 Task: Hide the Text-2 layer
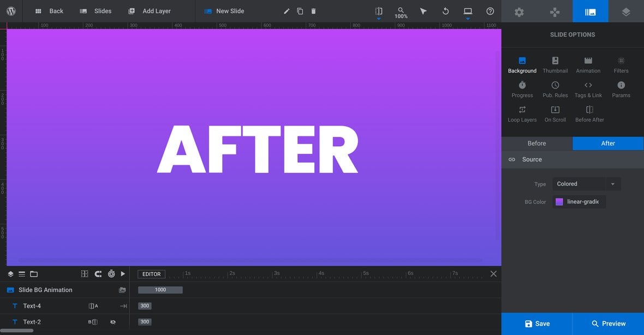(x=113, y=322)
